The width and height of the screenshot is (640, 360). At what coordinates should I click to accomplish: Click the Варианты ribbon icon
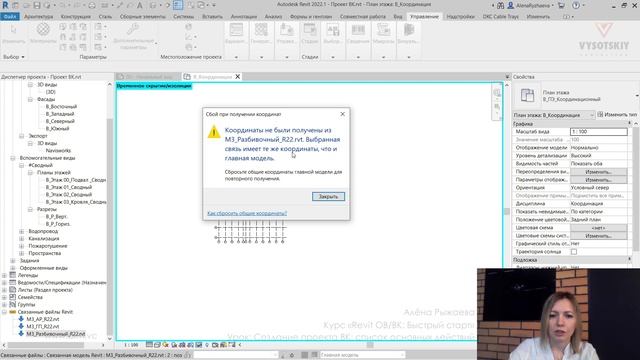coord(236,30)
